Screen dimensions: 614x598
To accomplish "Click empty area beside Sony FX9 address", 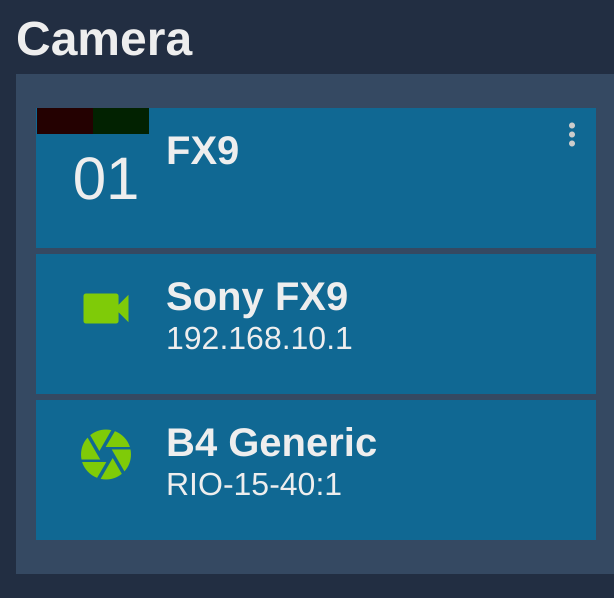I will (x=470, y=338).
